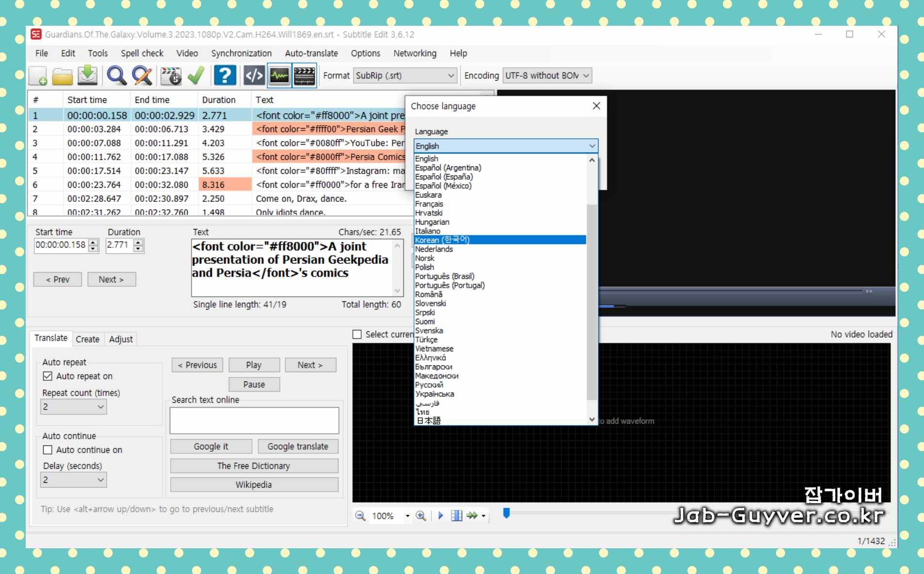Open the Spell check menu
This screenshot has width=924, height=574.
tap(142, 53)
